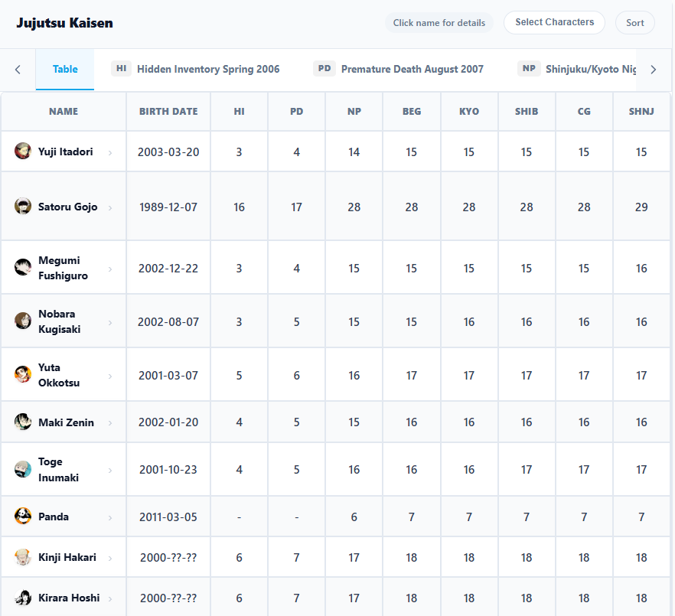Open Yuta Okkotsu name link
675x616 pixels.
(59, 375)
